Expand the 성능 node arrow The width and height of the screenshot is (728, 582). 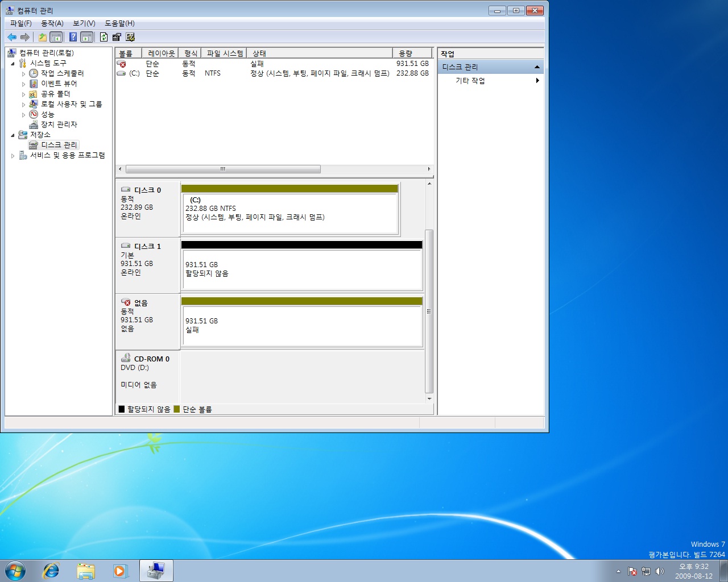23,114
